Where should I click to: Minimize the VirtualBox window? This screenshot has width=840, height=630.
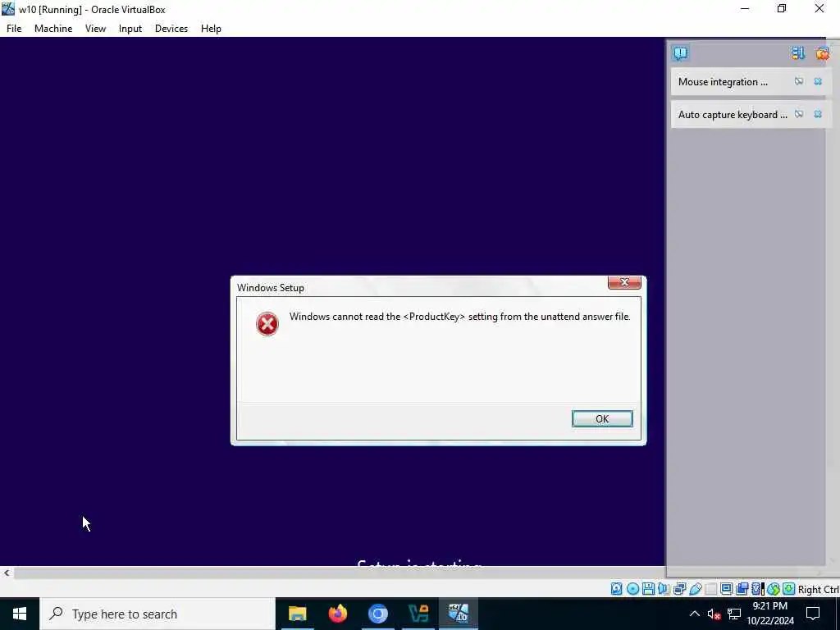(x=745, y=8)
